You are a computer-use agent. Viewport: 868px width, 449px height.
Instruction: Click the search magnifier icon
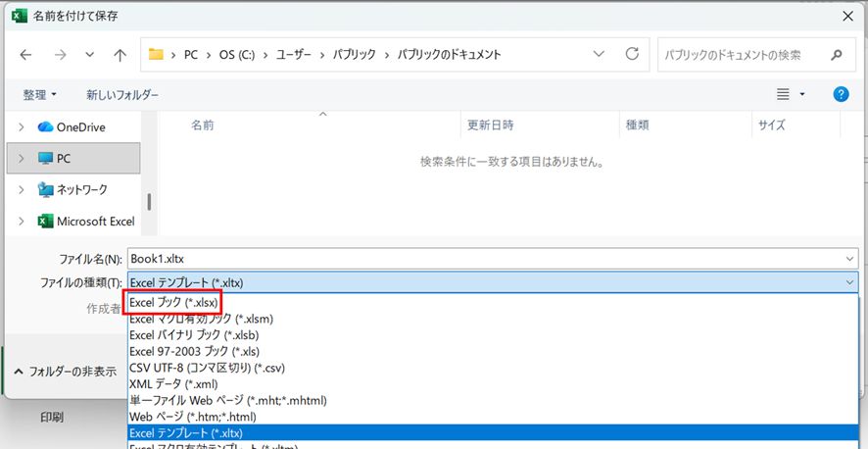836,55
